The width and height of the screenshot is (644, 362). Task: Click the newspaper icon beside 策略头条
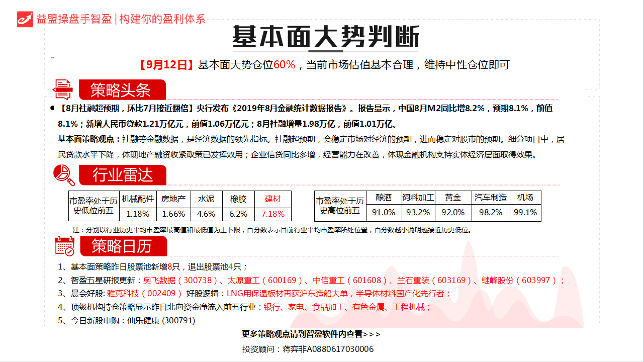[63, 89]
